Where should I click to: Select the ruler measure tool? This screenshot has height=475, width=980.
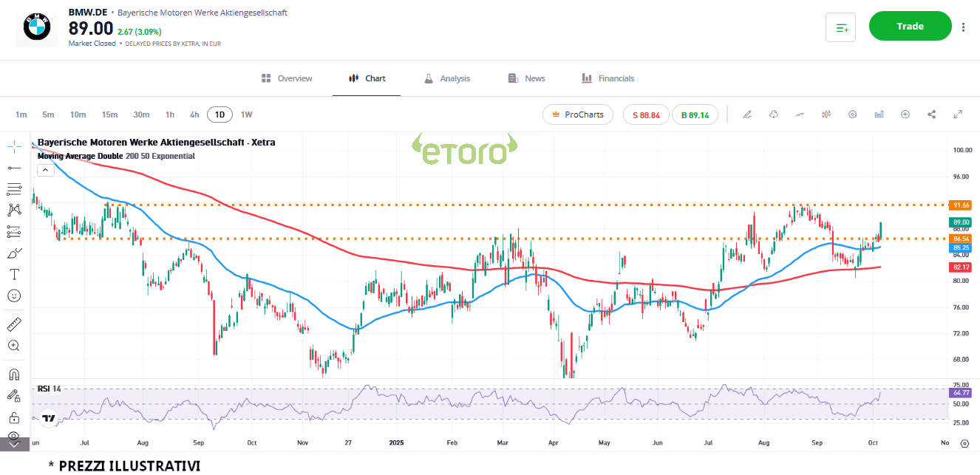coord(14,324)
